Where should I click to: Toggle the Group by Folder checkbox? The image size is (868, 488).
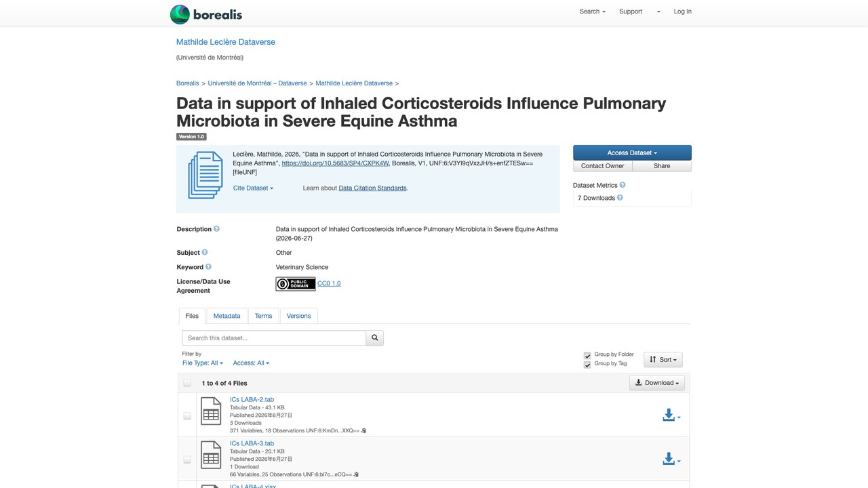587,356
